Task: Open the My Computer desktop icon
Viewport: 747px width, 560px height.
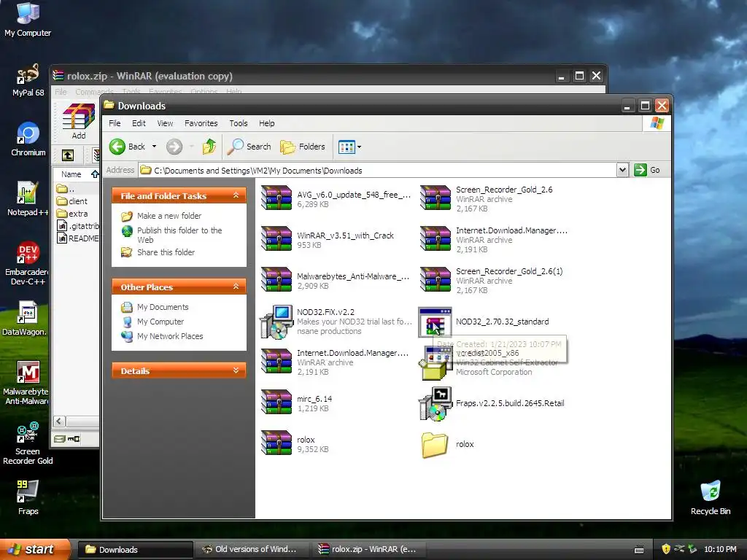Action: [28, 19]
